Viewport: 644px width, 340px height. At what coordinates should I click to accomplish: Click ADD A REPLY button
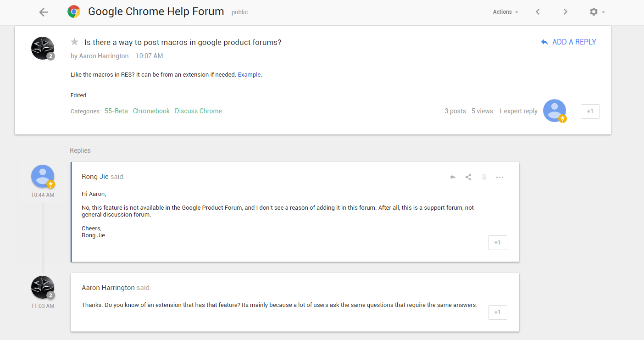coord(569,42)
